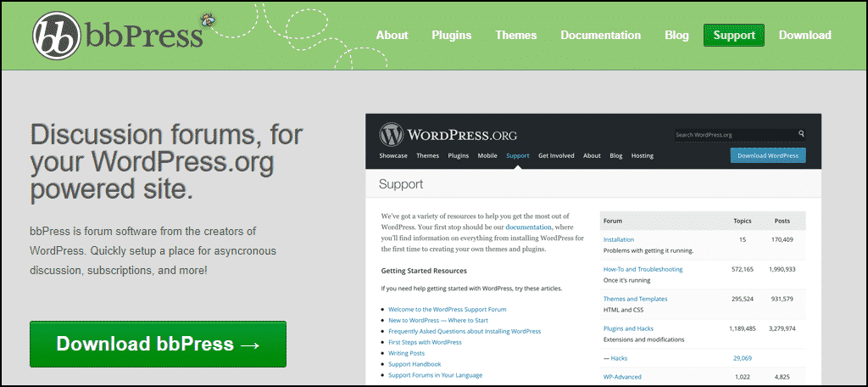The image size is (868, 387).
Task: Open the Plugins page in bbPress nav
Action: pos(451,35)
